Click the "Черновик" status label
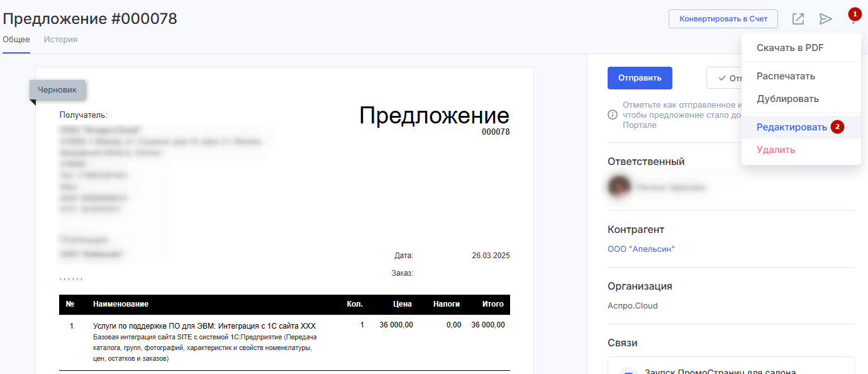 click(57, 89)
